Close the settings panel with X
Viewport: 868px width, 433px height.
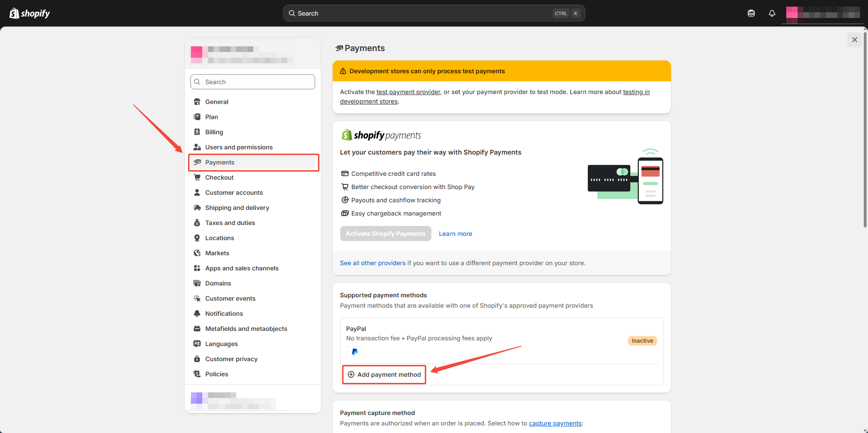(854, 40)
